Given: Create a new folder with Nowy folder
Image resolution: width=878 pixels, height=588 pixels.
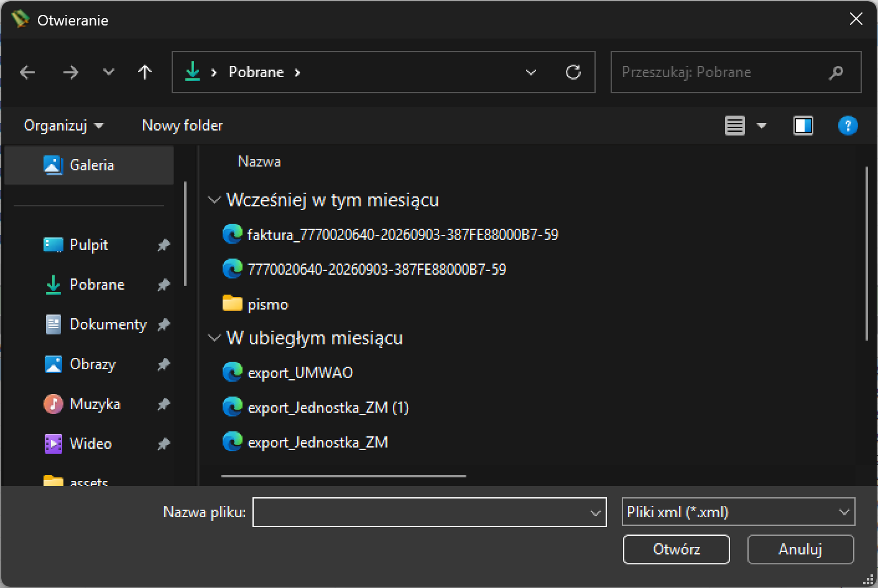Looking at the screenshot, I should coord(182,126).
